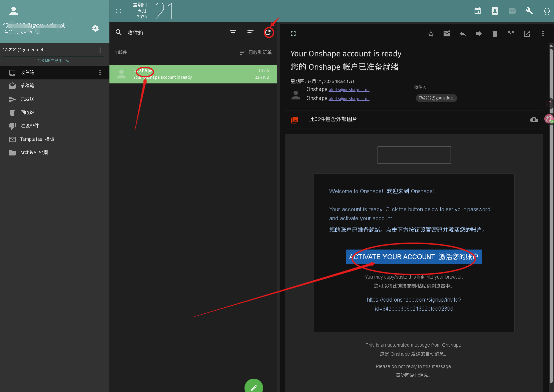Click the 1 邮件 message count label
The height and width of the screenshot is (392, 554).
tap(121, 52)
